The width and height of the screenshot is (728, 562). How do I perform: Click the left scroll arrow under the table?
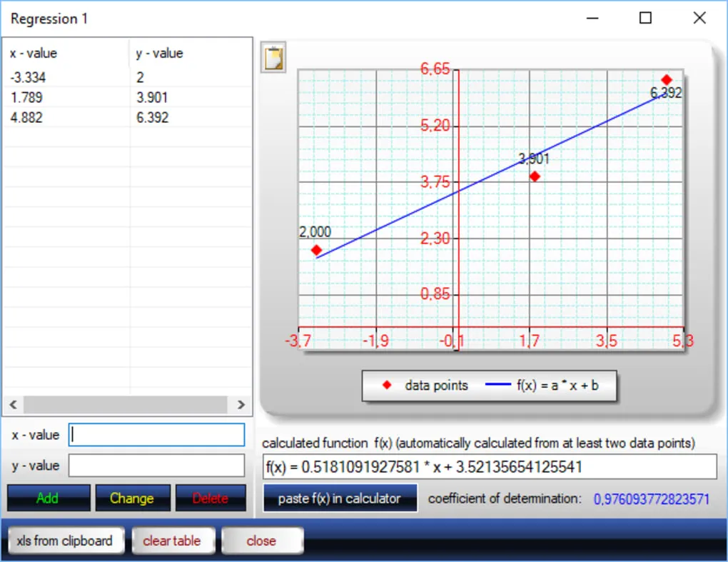pyautogui.click(x=13, y=405)
